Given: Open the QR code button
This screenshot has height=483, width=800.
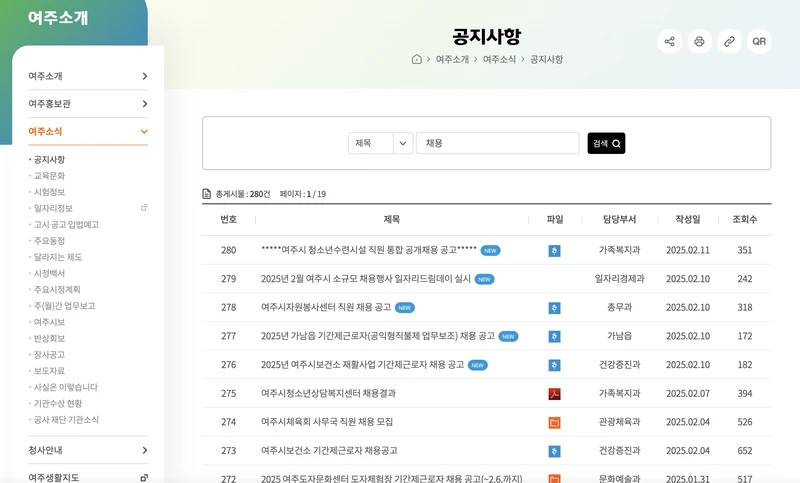Looking at the screenshot, I should coord(759,41).
